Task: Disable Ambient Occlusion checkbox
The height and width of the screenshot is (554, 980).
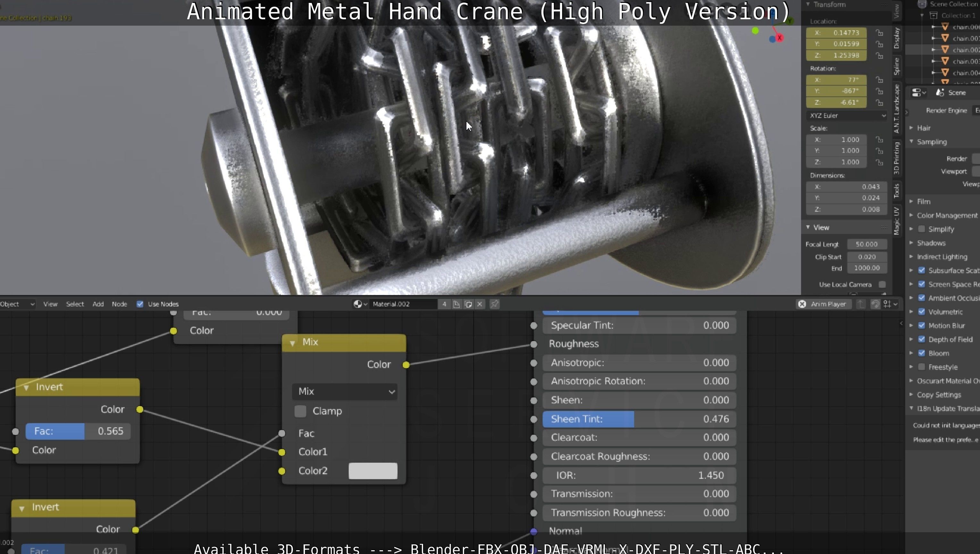Action: 921,298
